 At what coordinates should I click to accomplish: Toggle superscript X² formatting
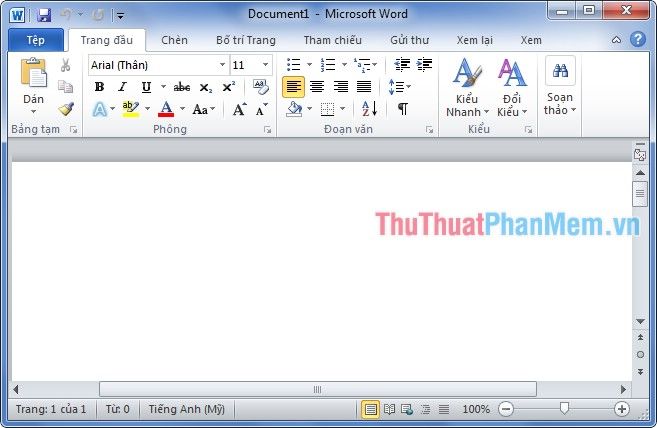pyautogui.click(x=228, y=87)
